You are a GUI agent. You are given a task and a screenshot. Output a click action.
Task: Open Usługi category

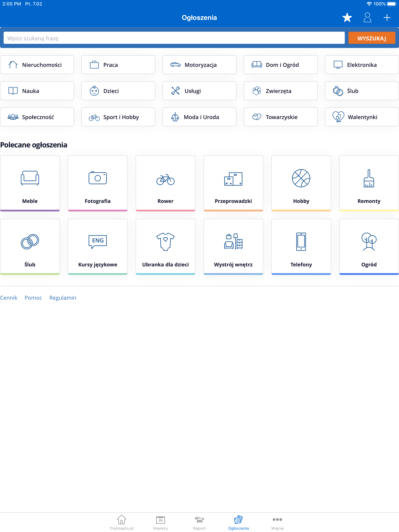point(199,91)
